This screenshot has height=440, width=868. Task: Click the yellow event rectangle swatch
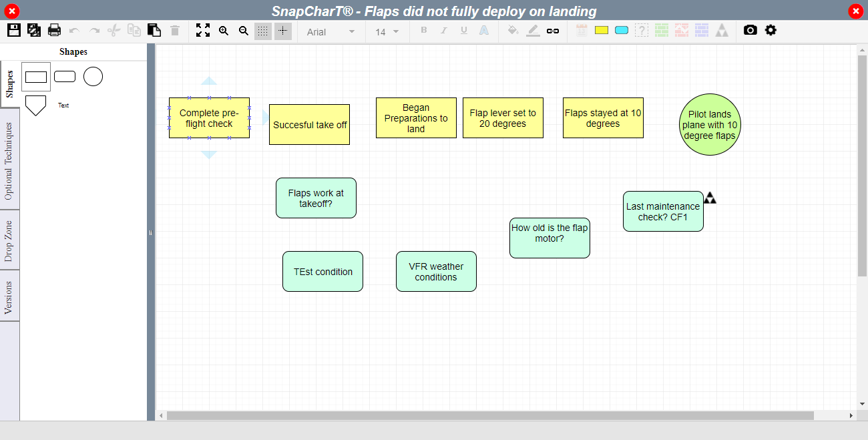602,31
